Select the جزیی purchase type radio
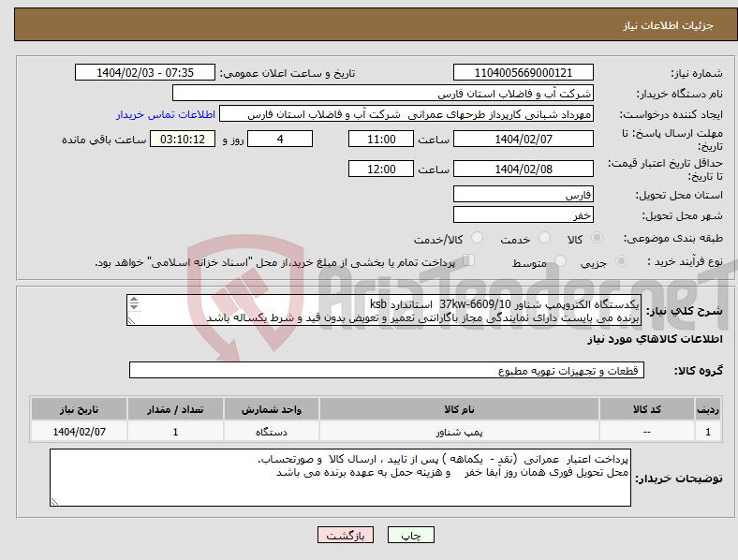Image resolution: width=738 pixels, height=560 pixels. 621,260
